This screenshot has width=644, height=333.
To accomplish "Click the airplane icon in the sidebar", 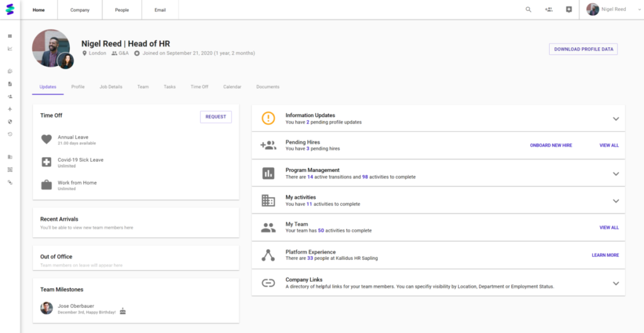I will 9,109.
